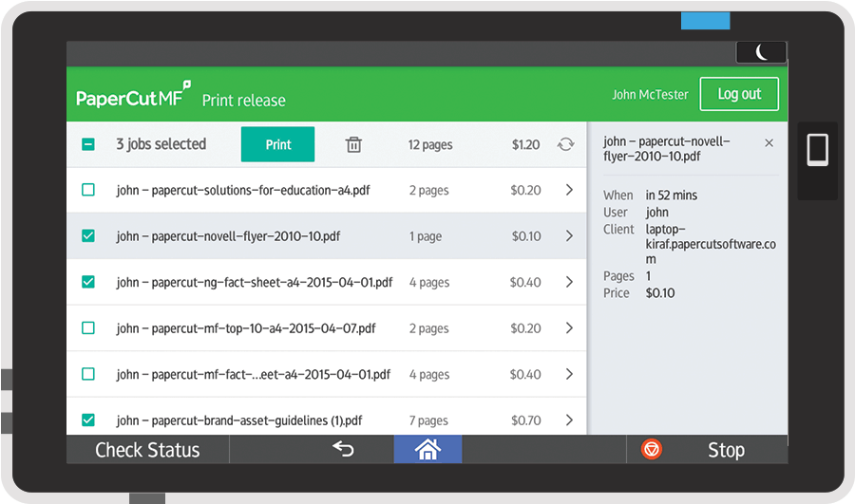Click the John McTester user name
The image size is (855, 504).
650,95
